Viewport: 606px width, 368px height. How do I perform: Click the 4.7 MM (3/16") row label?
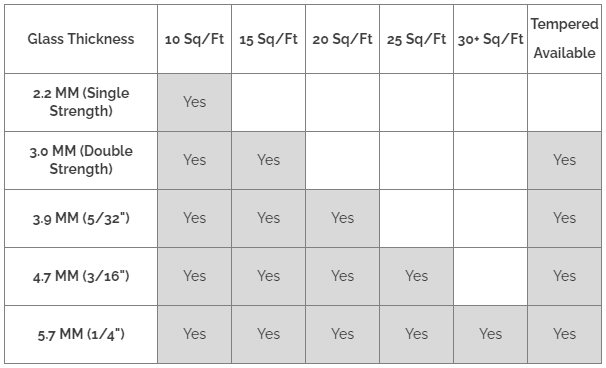coord(81,276)
